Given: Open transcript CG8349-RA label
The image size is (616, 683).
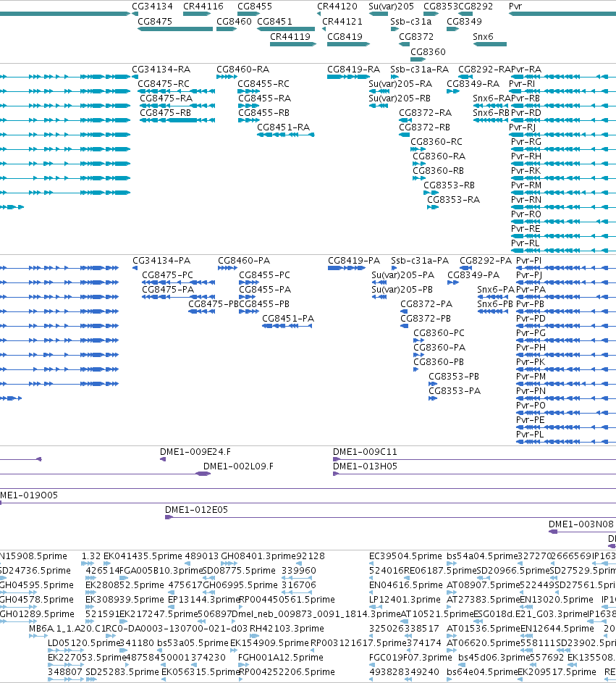Looking at the screenshot, I should [473, 84].
